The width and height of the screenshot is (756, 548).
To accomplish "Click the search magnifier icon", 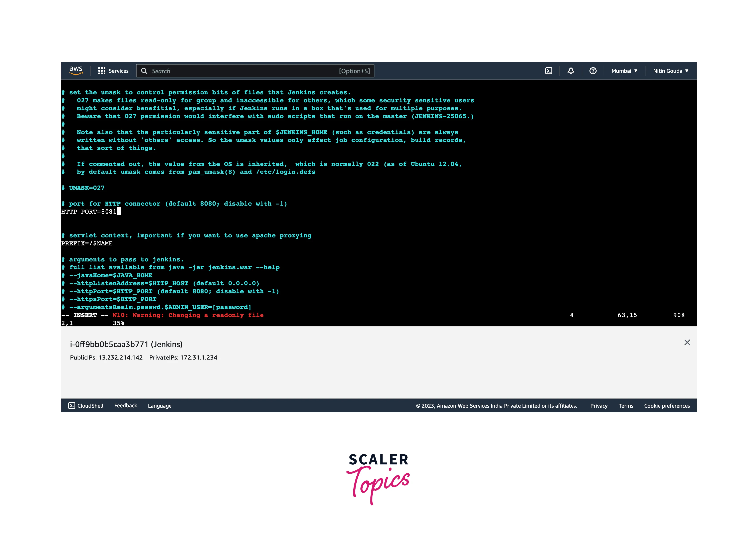I will 144,71.
